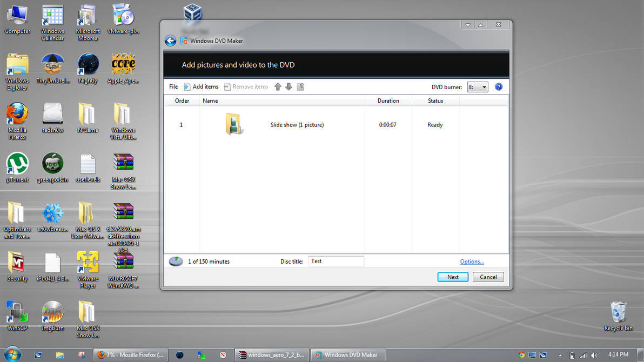Click inside the Disc title field
Image resolution: width=644 pixels, height=362 pixels.
[336, 261]
